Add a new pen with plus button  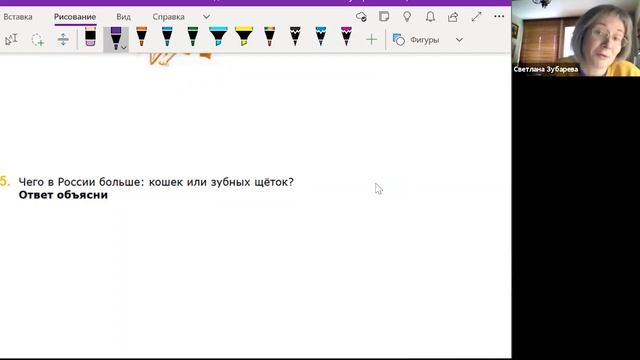click(x=371, y=40)
